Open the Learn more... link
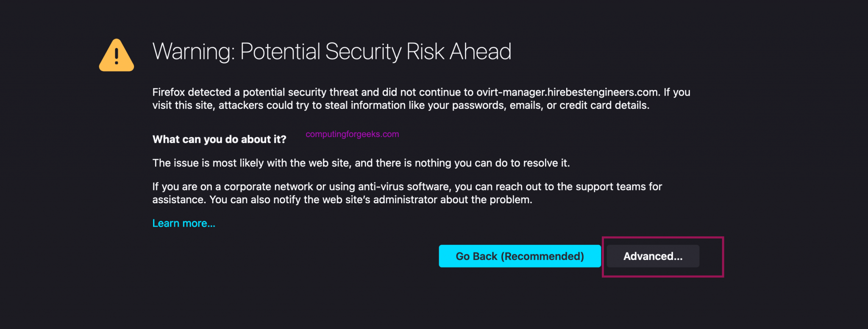 coord(184,223)
